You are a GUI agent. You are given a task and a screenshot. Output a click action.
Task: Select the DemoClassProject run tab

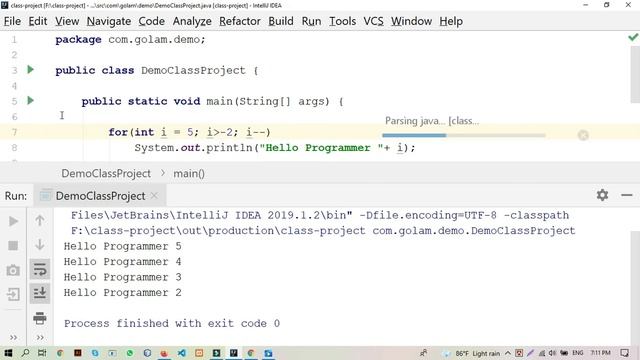point(100,196)
